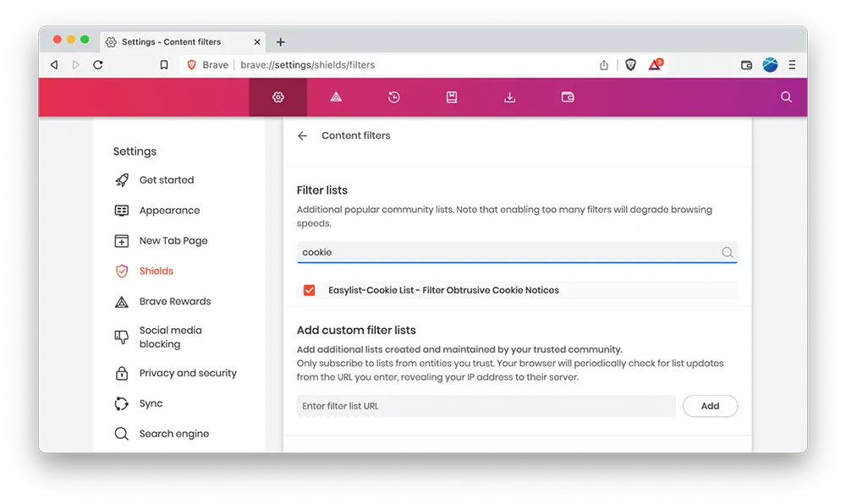Uncheck Easylist-Cookie List filter checkbox
The image size is (846, 504).
309,290
